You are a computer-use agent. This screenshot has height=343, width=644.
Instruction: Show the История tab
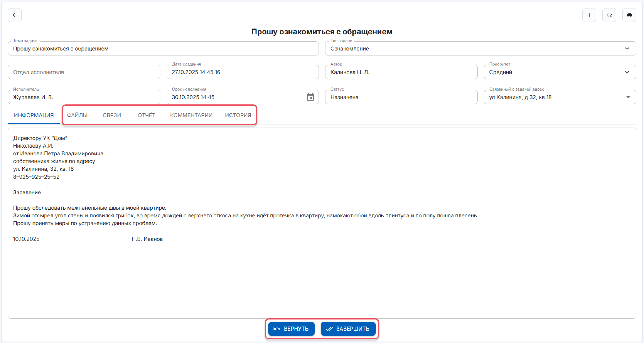[x=238, y=115]
